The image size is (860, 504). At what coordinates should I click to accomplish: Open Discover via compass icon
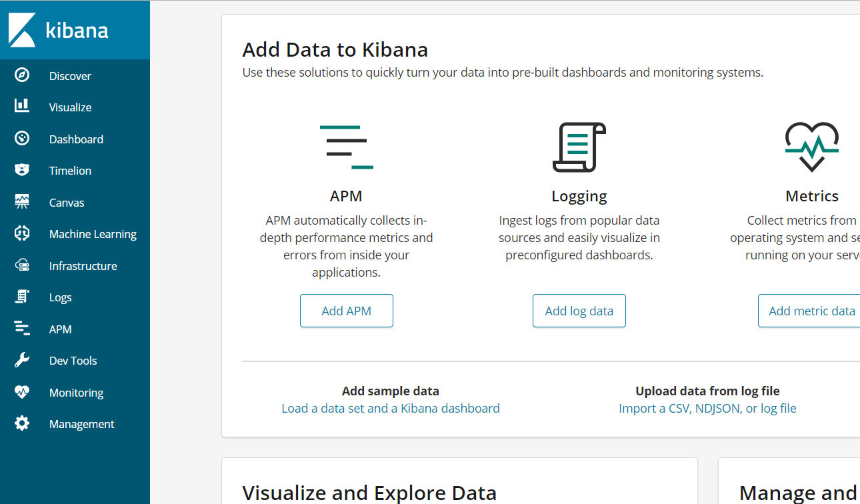[22, 75]
